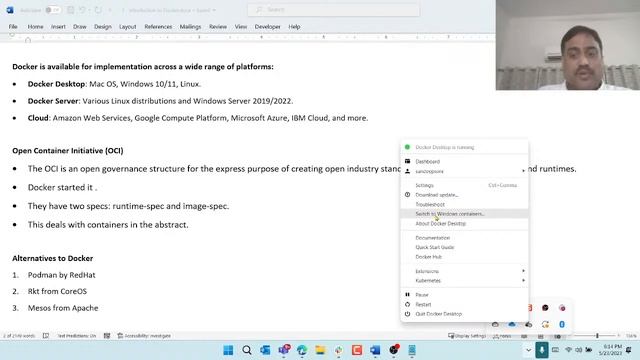Expand the username account submenu arrow

pyautogui.click(x=523, y=171)
